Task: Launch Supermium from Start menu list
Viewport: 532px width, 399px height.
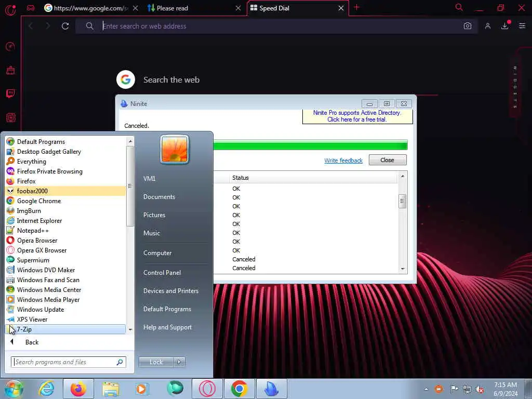Action: coord(66,260)
